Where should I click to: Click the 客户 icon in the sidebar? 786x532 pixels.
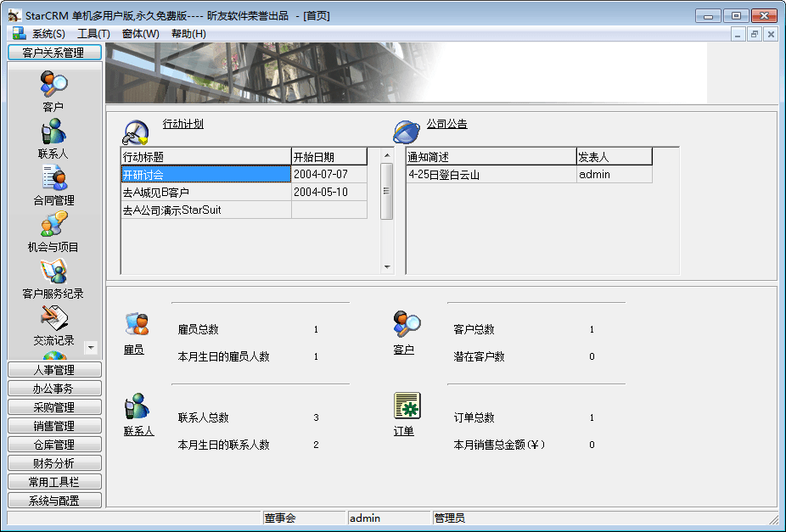pos(53,85)
